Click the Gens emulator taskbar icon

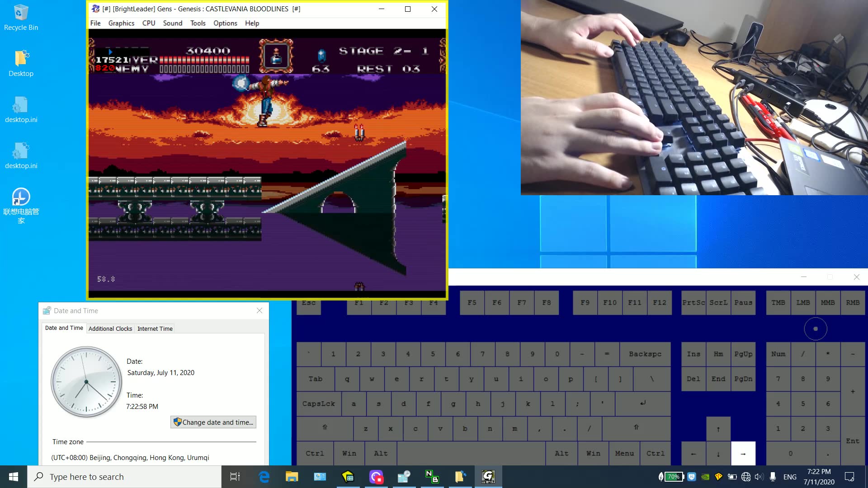pyautogui.click(x=488, y=477)
